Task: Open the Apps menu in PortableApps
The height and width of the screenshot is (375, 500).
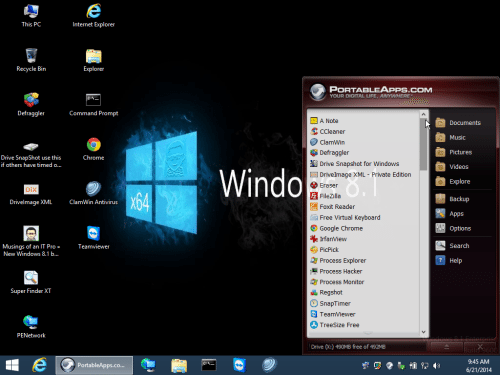Action: [x=449, y=214]
